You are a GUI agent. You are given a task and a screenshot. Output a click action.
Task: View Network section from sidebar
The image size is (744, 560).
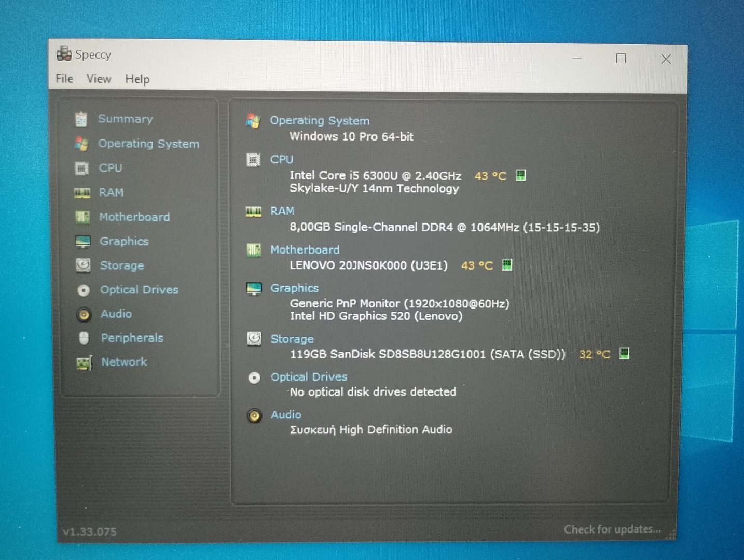pyautogui.click(x=124, y=362)
